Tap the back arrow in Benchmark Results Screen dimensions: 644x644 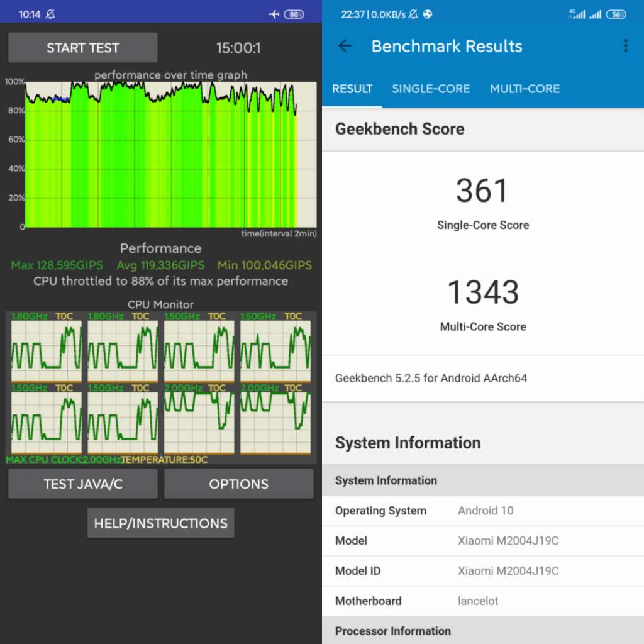click(x=345, y=46)
